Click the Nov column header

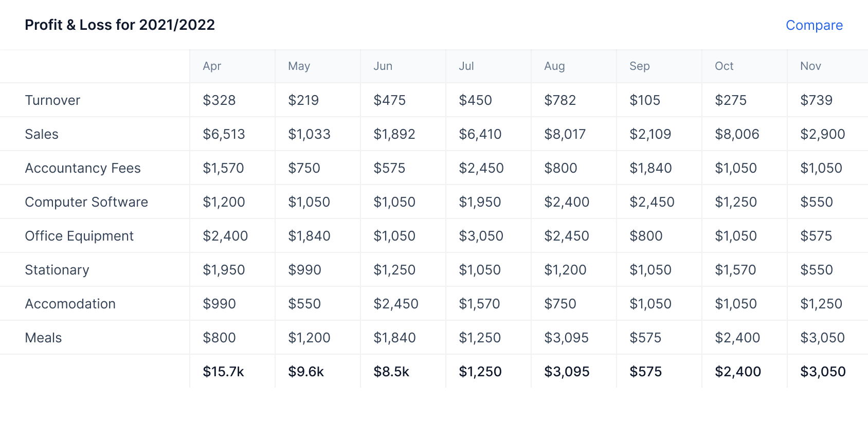coord(809,66)
